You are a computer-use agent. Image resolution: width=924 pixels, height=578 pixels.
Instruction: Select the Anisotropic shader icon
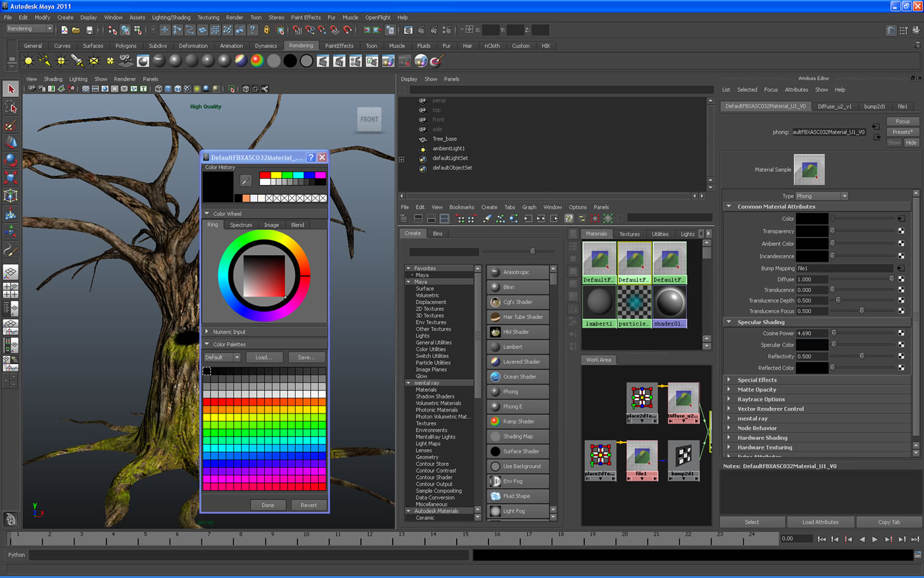pyautogui.click(x=495, y=272)
